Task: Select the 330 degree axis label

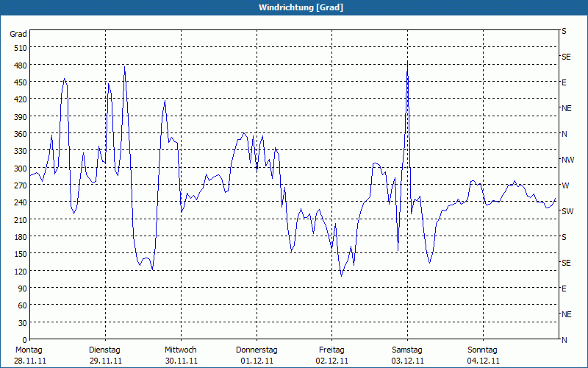Action: click(21, 151)
